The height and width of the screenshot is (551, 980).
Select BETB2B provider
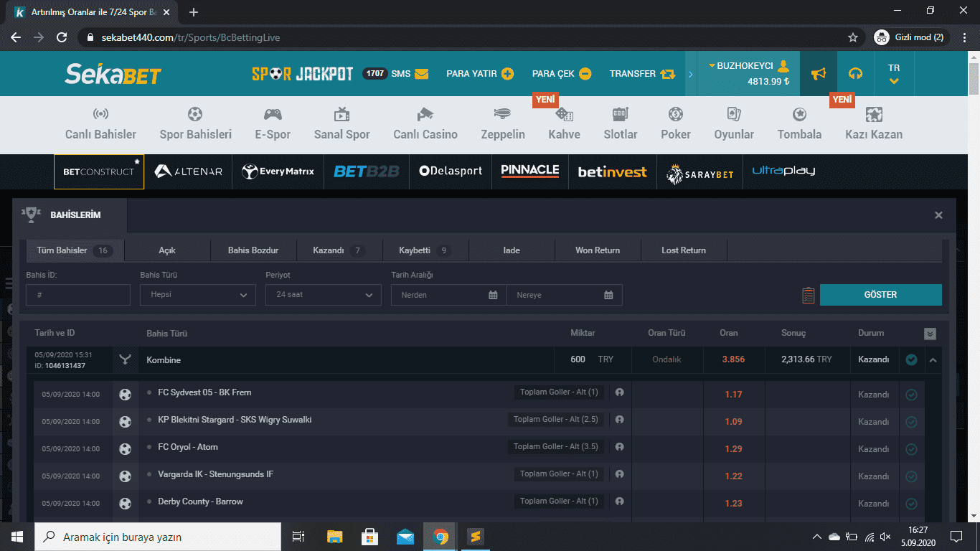pos(366,171)
